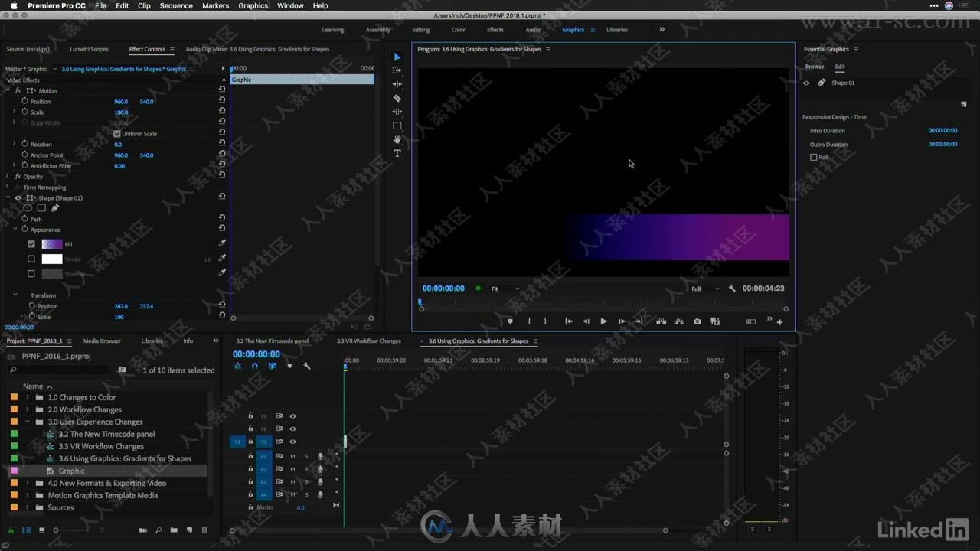
Task: Solo audio track A2
Action: pos(306,469)
